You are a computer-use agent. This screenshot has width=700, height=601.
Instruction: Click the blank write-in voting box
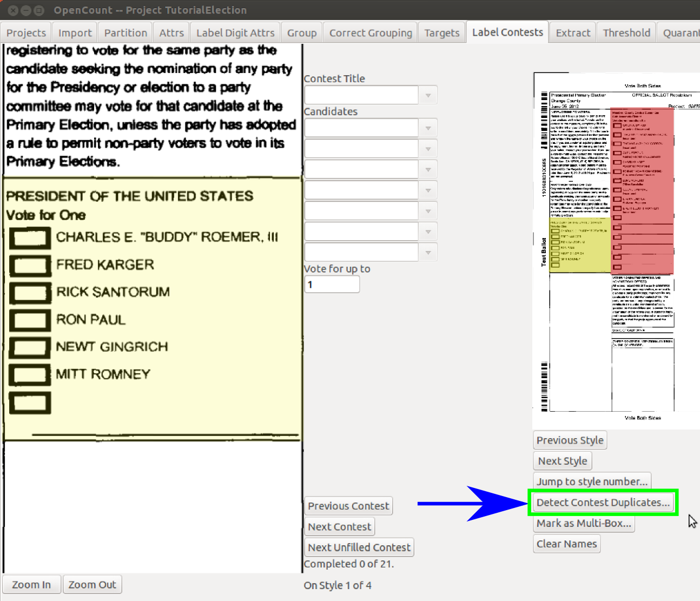coord(30,403)
